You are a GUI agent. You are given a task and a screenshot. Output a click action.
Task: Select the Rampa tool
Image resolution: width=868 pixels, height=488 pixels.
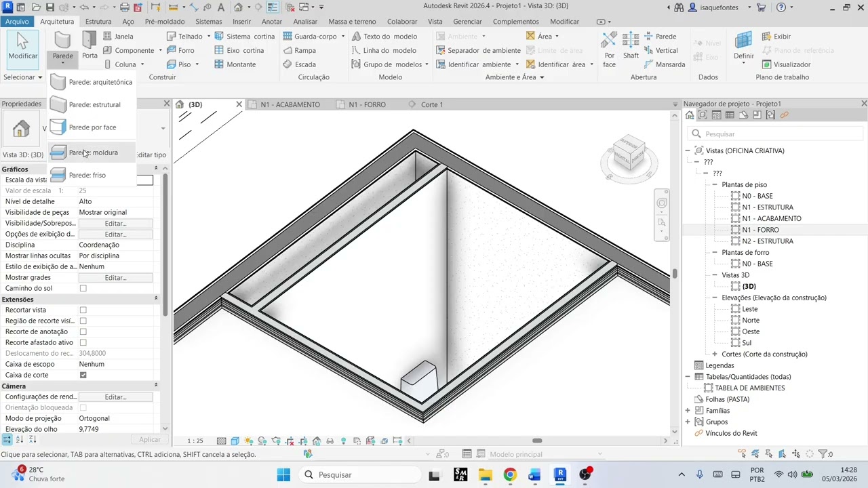(299, 50)
